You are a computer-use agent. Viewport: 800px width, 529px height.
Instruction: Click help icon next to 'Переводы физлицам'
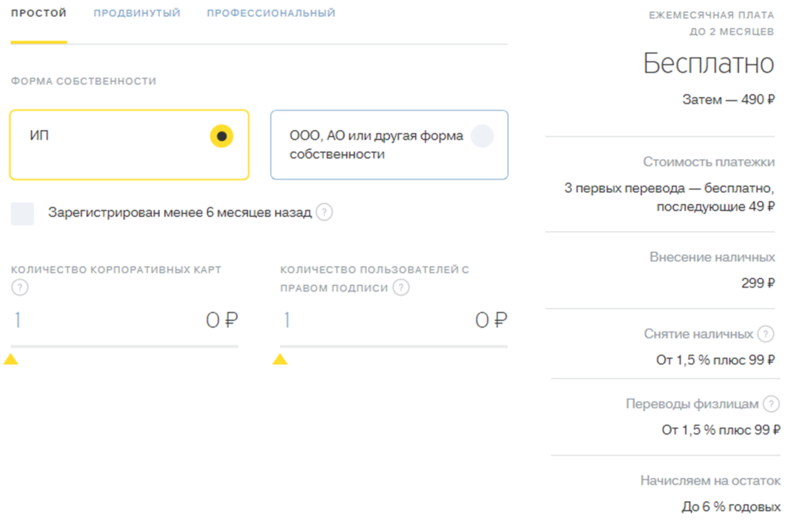(x=771, y=405)
